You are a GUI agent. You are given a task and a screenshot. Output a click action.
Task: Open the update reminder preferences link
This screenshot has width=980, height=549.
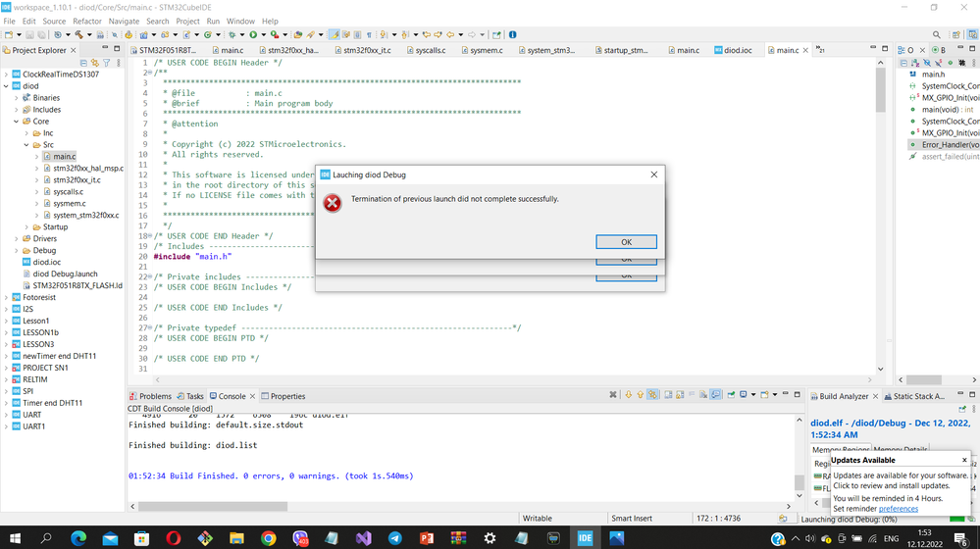pyautogui.click(x=899, y=509)
